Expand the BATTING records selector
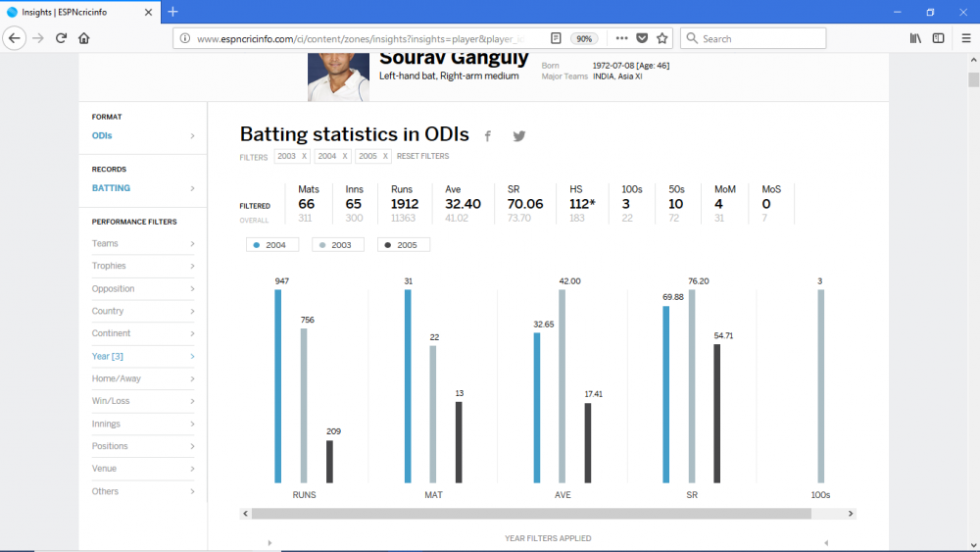The width and height of the screenshot is (980, 552). pos(143,188)
